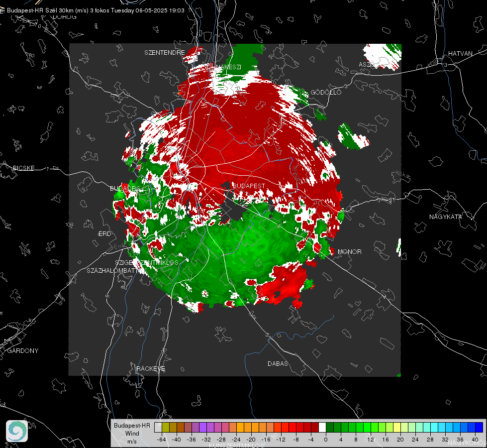The image size is (487, 448).
Task: Click the "-24" legend value
Action: (236, 440)
